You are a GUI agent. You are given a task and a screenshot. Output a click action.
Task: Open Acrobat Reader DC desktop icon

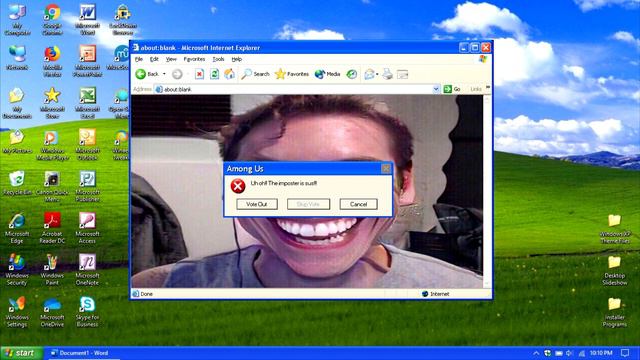52,229
